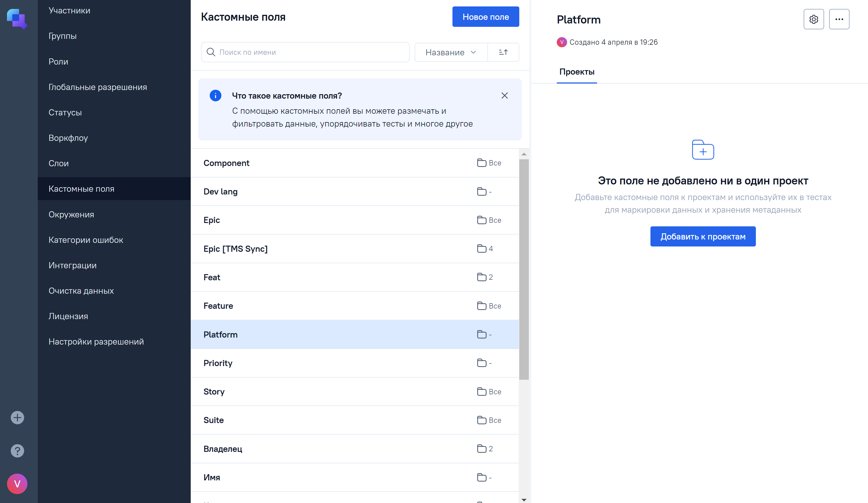This screenshot has height=503, width=868.
Task: Click the plus icon in left rail
Action: click(x=17, y=417)
